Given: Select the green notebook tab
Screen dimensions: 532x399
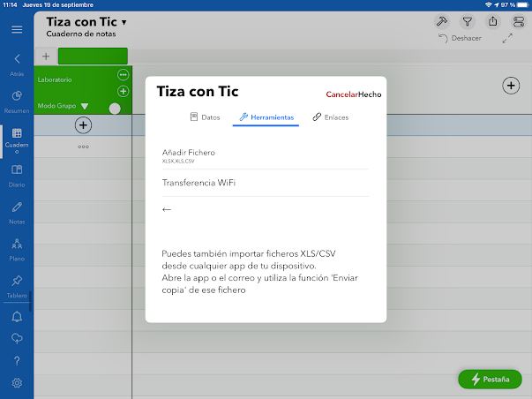Looking at the screenshot, I should 93,56.
